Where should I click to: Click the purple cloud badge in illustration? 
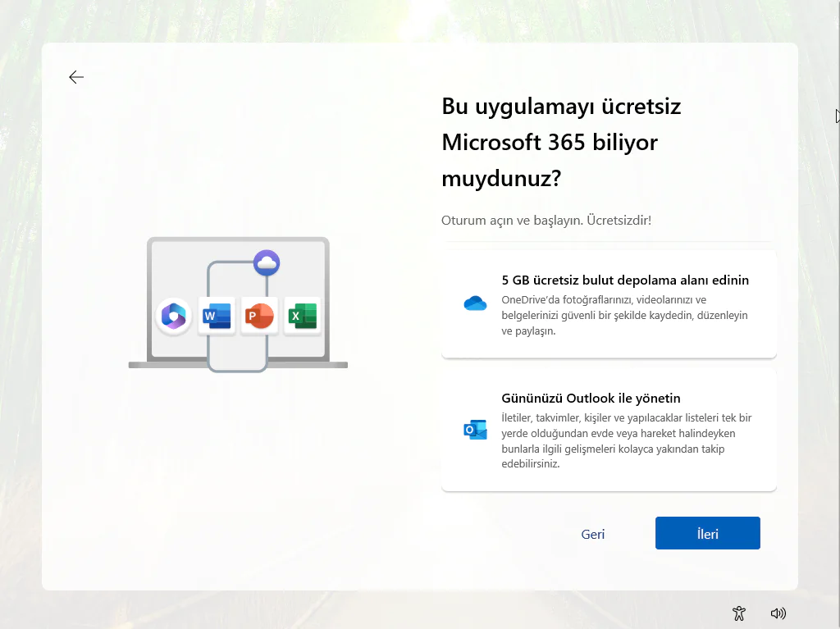click(x=267, y=263)
